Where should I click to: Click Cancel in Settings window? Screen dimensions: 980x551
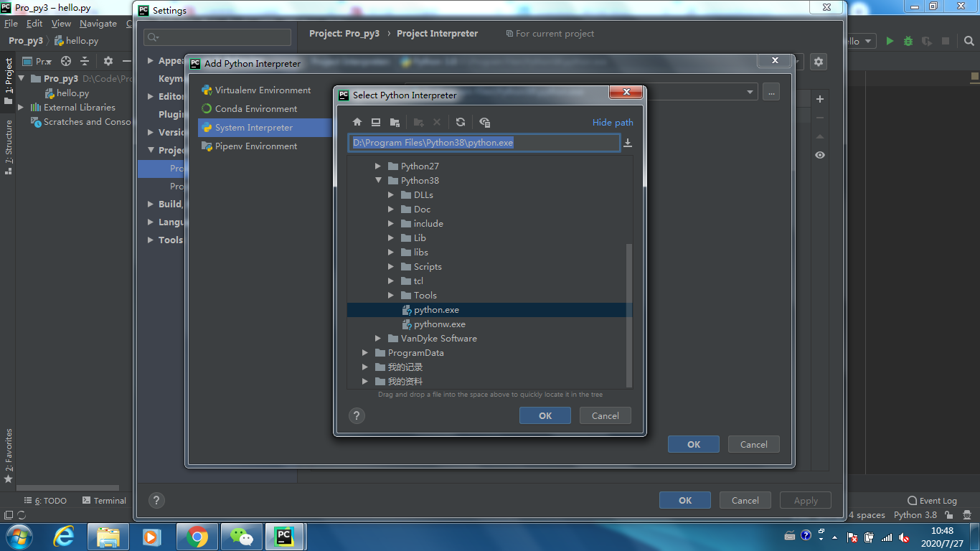click(745, 500)
